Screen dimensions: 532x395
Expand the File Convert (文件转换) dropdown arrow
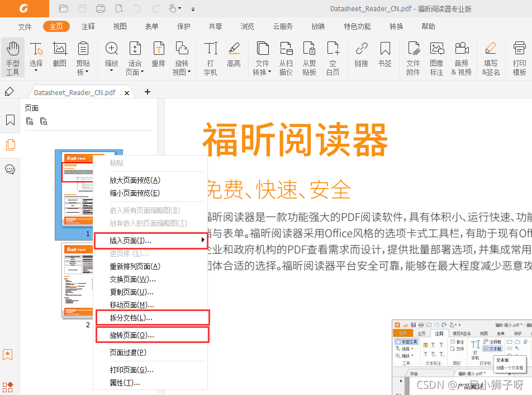click(x=269, y=72)
